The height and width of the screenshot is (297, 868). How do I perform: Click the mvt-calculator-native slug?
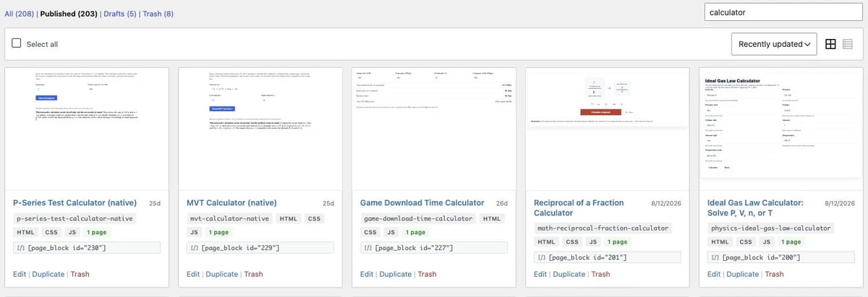point(230,218)
